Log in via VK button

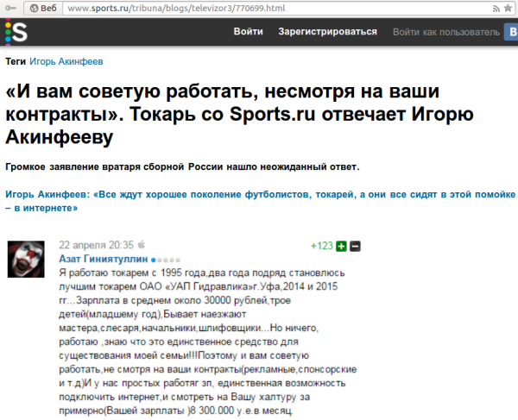coord(511,32)
